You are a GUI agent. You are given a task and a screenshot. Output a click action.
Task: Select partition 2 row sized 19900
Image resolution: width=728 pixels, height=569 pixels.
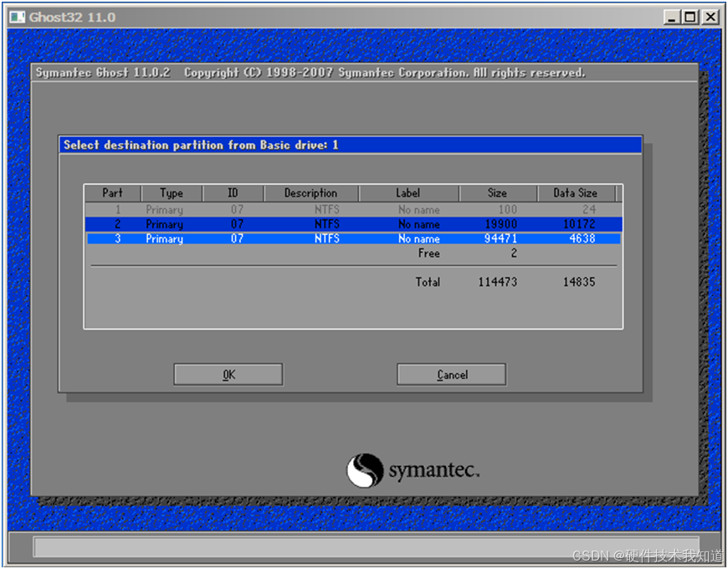pos(353,224)
